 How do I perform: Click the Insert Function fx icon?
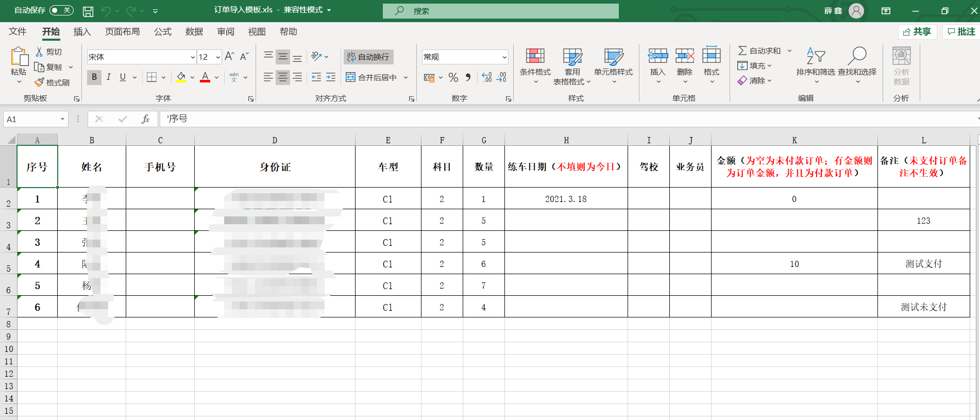(145, 119)
